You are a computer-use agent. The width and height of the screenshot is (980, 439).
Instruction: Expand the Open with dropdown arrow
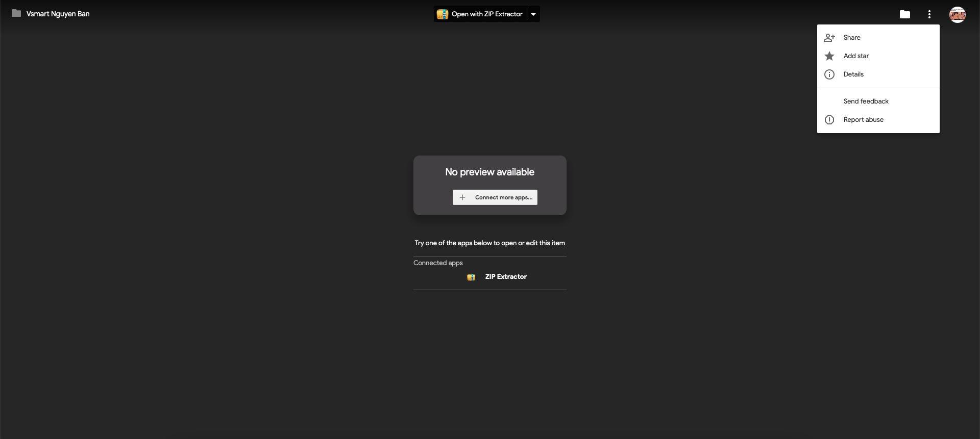pyautogui.click(x=533, y=14)
